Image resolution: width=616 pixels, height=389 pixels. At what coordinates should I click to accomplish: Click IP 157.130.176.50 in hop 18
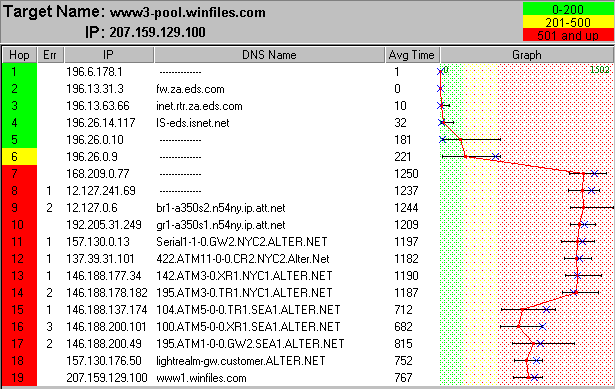coord(104,361)
